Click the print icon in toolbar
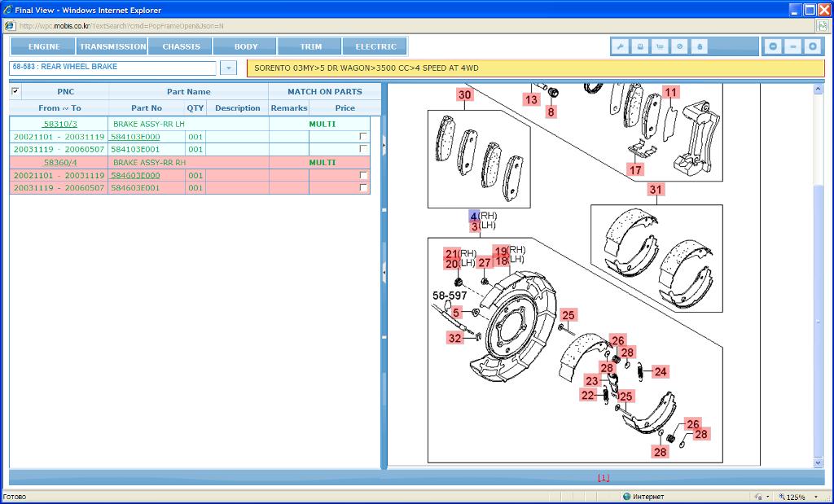Screen dimensions: 834x504 tap(640, 46)
